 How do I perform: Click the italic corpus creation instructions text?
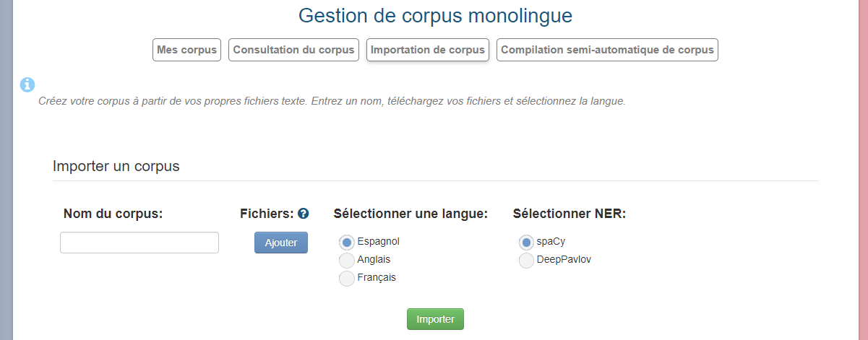(332, 102)
